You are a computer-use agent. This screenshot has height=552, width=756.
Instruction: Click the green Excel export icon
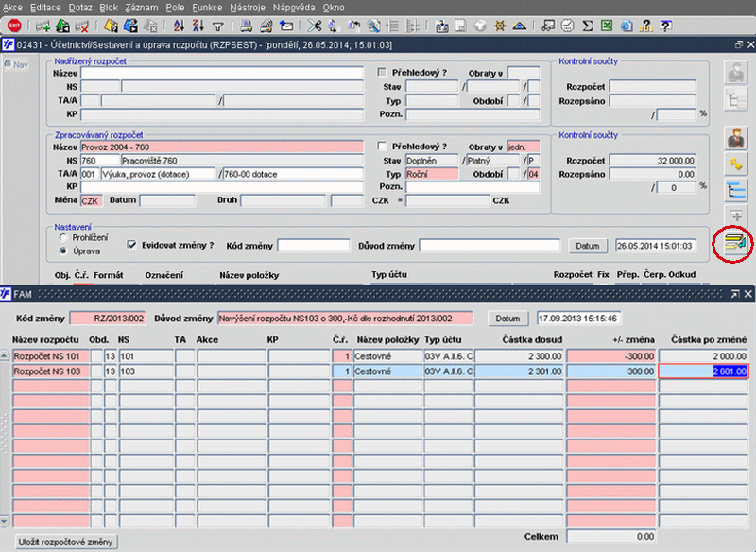[x=607, y=26]
